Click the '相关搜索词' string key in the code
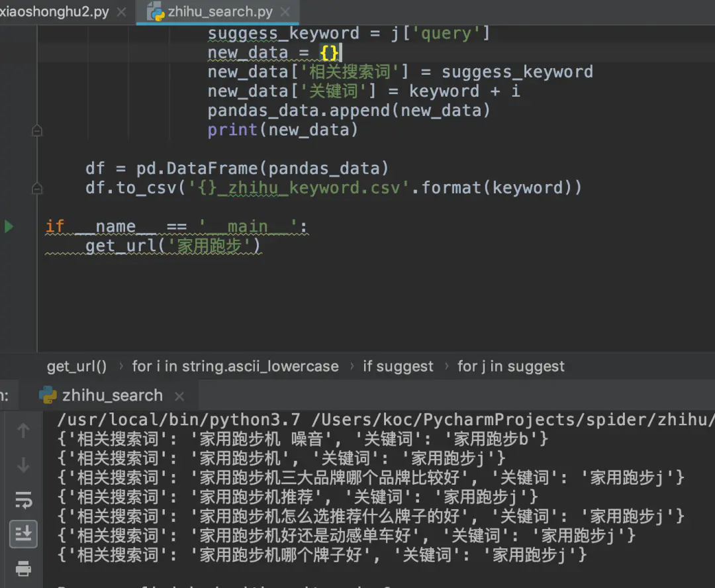Screen dimensions: 715x588 click(x=350, y=72)
